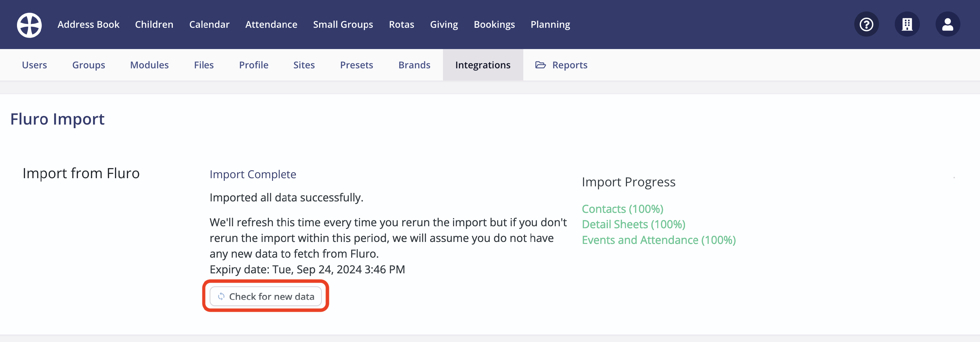This screenshot has height=342, width=980.
Task: Open the Bookings menu
Action: [x=494, y=24]
